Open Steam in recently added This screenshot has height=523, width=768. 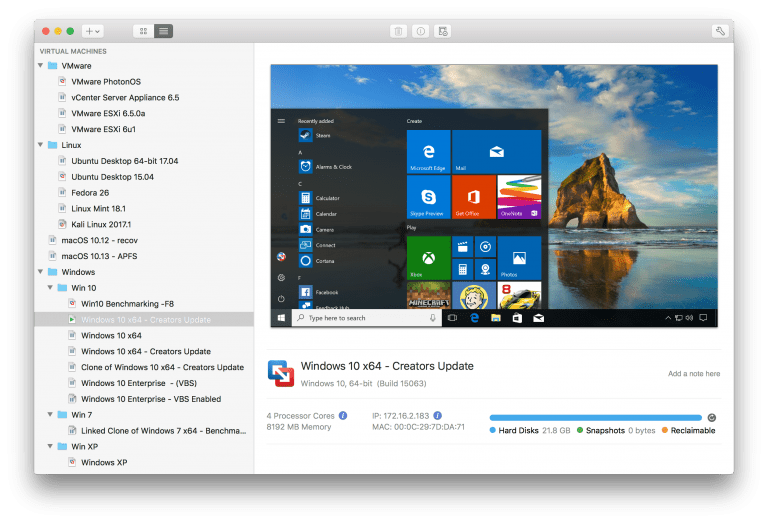[315, 135]
